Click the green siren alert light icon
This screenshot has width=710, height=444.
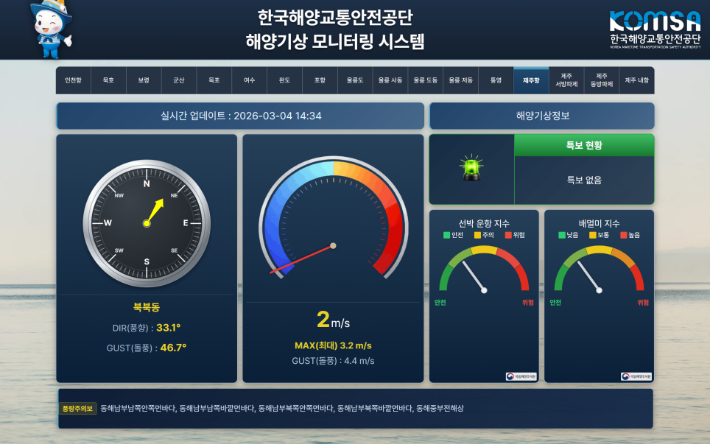470,168
